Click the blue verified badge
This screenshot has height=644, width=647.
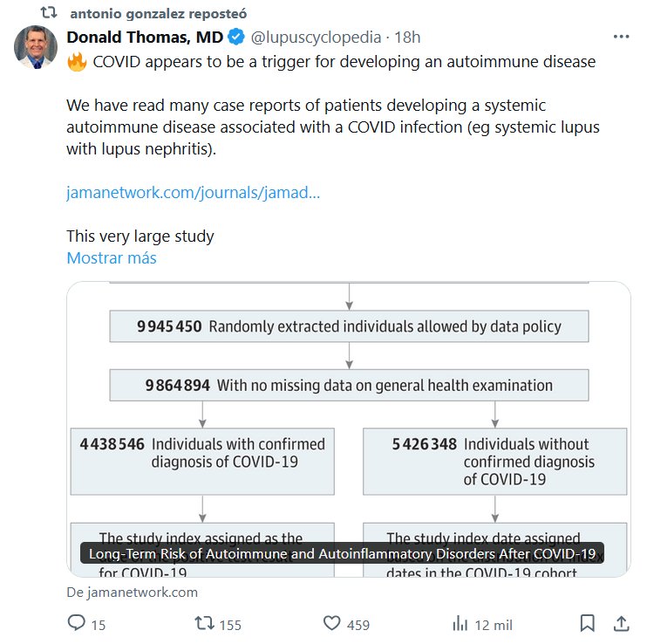(x=235, y=38)
